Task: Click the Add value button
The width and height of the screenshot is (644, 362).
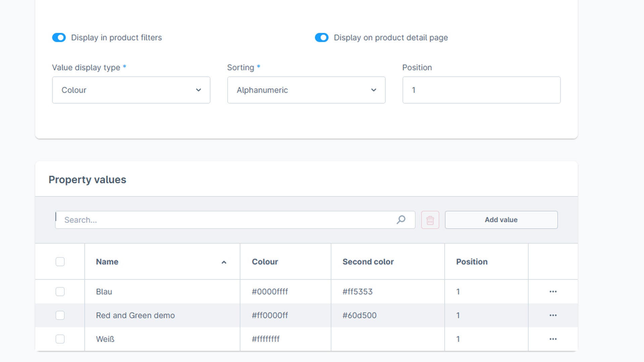Action: point(501,220)
